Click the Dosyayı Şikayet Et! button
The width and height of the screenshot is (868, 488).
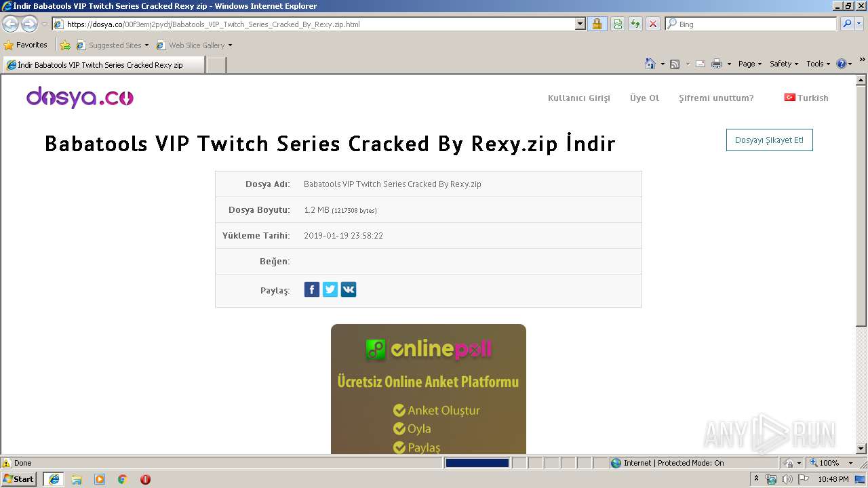769,140
